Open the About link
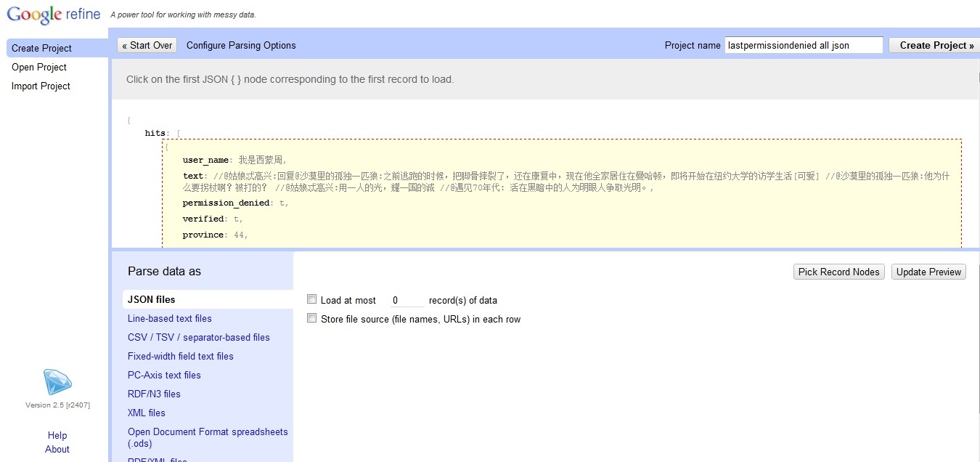Image resolution: width=980 pixels, height=462 pixels. tap(57, 449)
